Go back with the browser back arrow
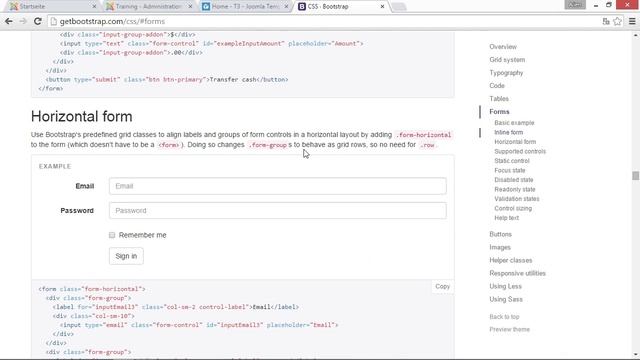640x360 pixels. point(9,21)
